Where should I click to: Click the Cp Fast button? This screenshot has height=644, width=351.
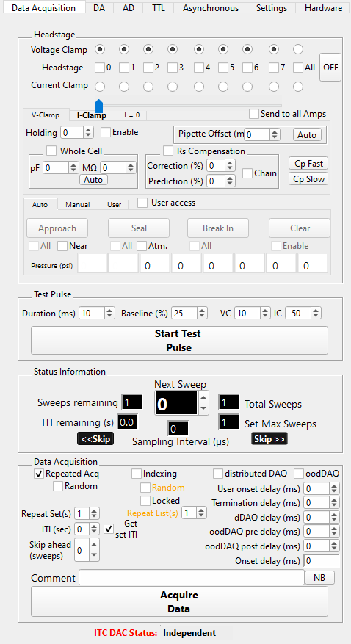(x=308, y=164)
